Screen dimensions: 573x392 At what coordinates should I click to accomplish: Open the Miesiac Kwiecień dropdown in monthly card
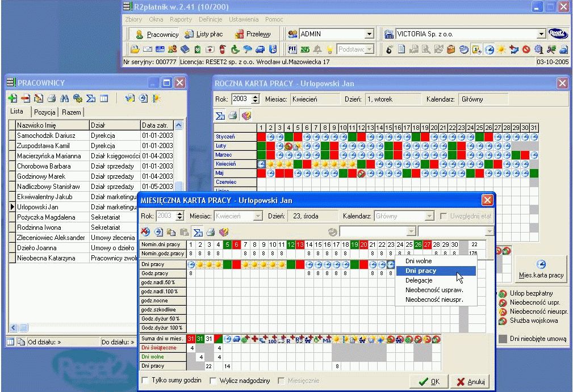[258, 216]
